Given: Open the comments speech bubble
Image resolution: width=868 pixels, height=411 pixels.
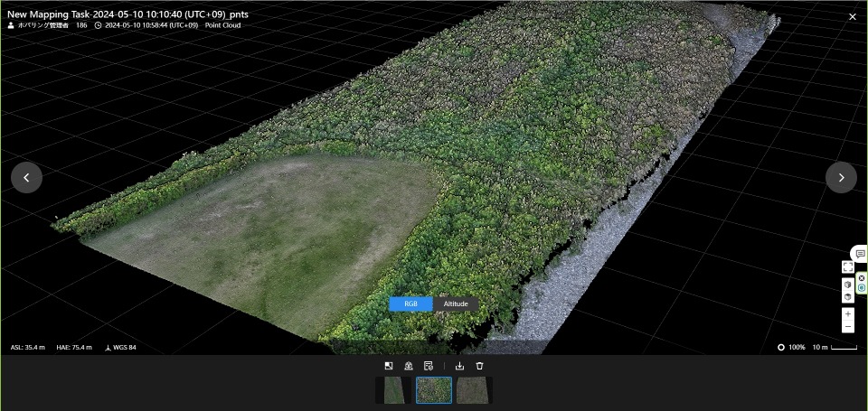Looking at the screenshot, I should click(x=860, y=254).
